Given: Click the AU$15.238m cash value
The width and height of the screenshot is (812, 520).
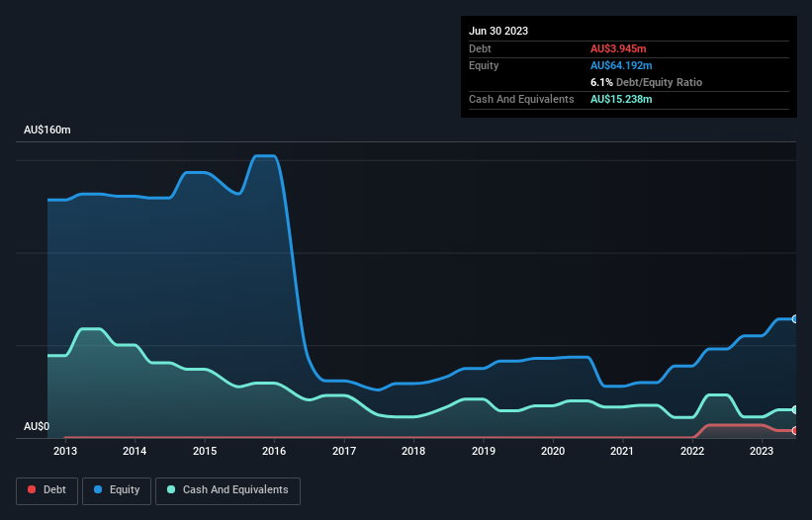Looking at the screenshot, I should click(621, 99).
